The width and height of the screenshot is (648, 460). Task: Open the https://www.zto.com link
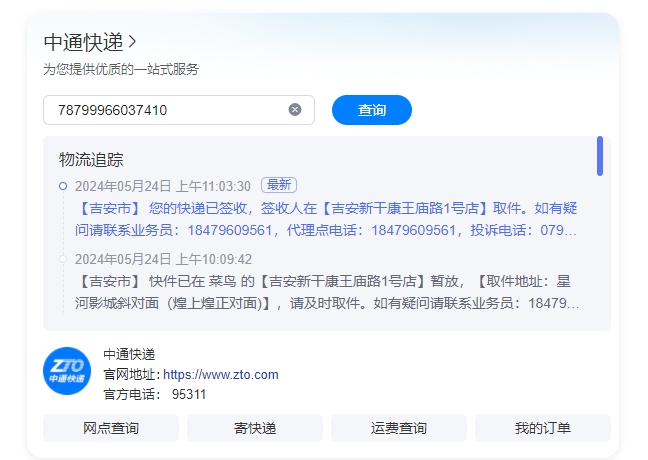[x=221, y=374]
